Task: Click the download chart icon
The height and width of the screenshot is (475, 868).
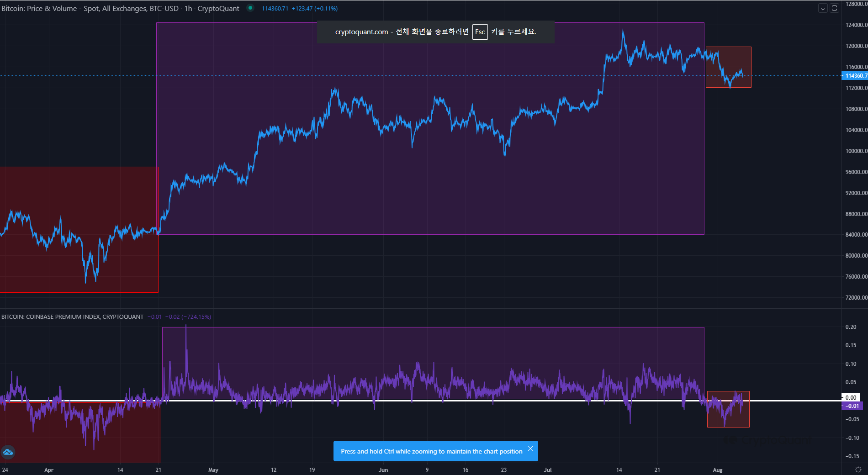Action: (x=822, y=8)
